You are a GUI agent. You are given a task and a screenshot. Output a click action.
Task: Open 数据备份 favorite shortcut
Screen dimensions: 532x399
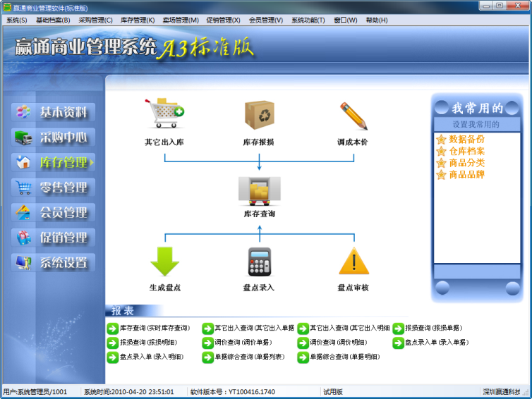click(x=466, y=140)
